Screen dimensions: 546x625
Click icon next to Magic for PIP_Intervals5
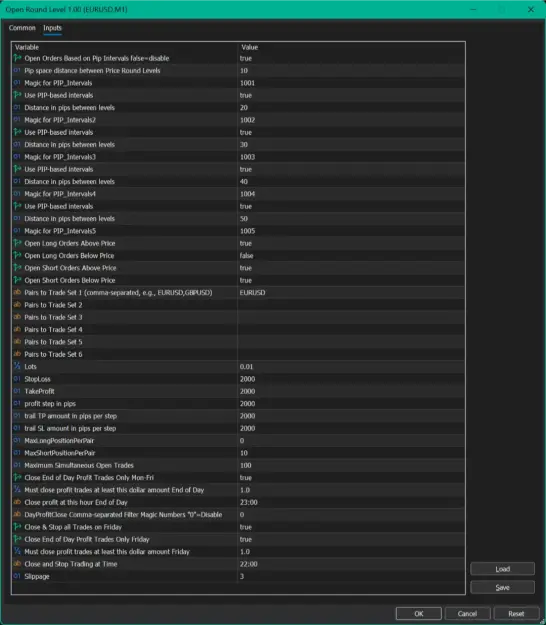point(17,231)
